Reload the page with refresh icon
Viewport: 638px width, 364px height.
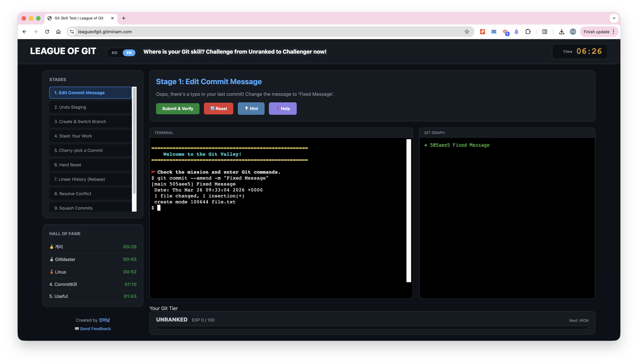click(x=47, y=32)
